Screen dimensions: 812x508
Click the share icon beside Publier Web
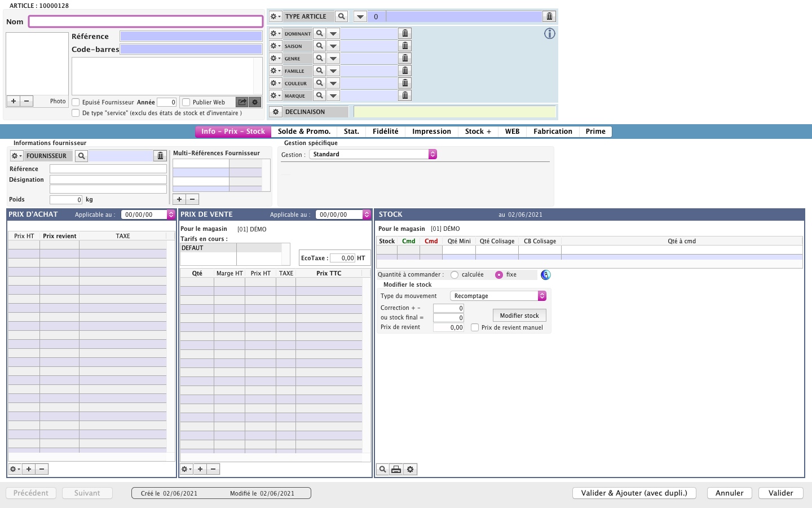(x=242, y=102)
